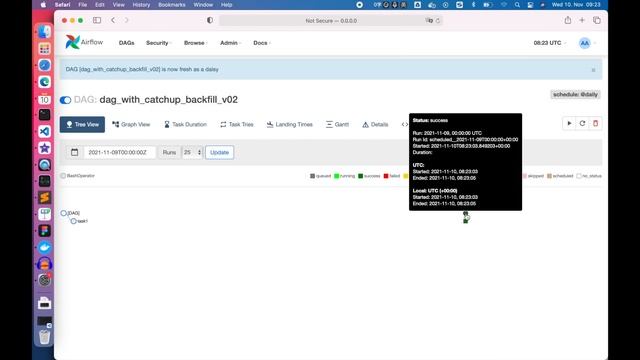Dismiss the fresh-as-a-daisy notification banner

[593, 70]
